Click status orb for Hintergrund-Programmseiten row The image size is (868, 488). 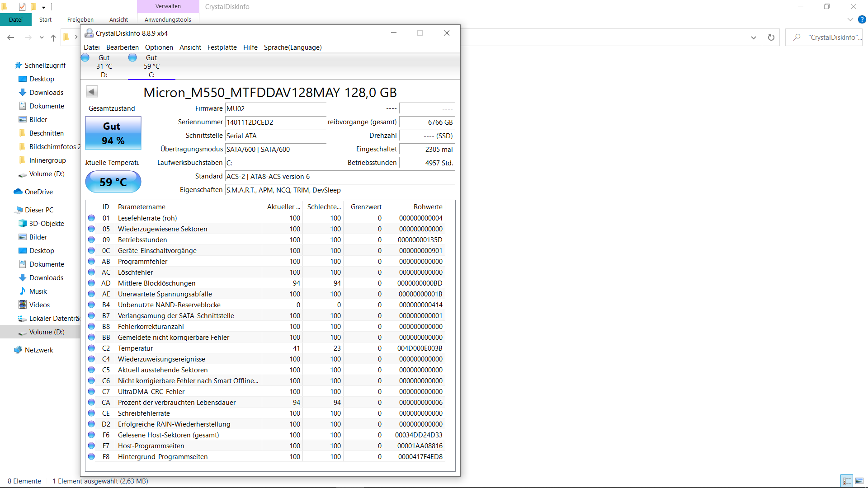point(91,456)
